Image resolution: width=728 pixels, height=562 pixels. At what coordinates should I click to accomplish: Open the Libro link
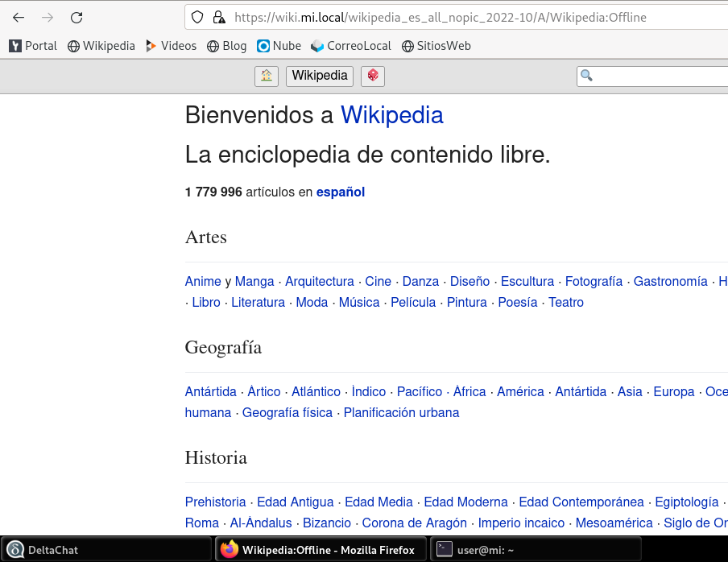point(206,302)
